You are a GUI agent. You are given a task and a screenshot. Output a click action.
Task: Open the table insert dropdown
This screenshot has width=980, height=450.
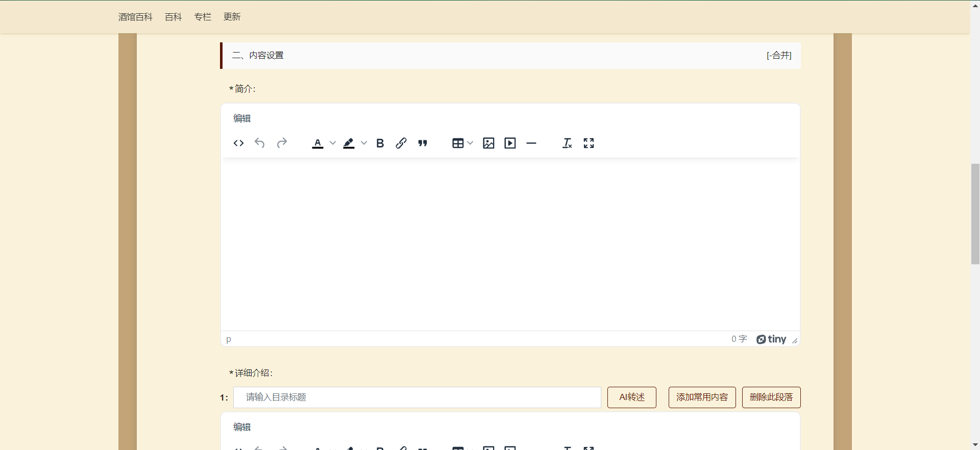(x=462, y=143)
